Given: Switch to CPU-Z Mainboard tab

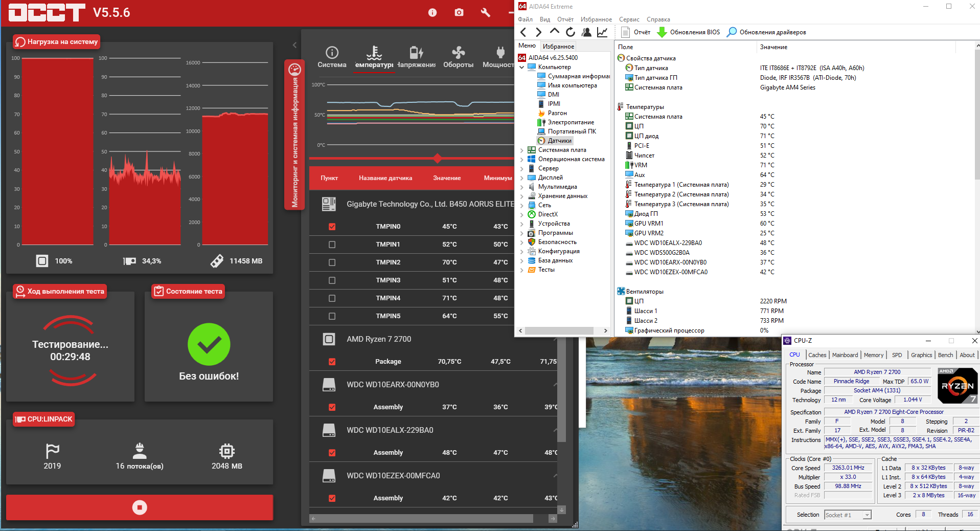Looking at the screenshot, I should click(845, 355).
